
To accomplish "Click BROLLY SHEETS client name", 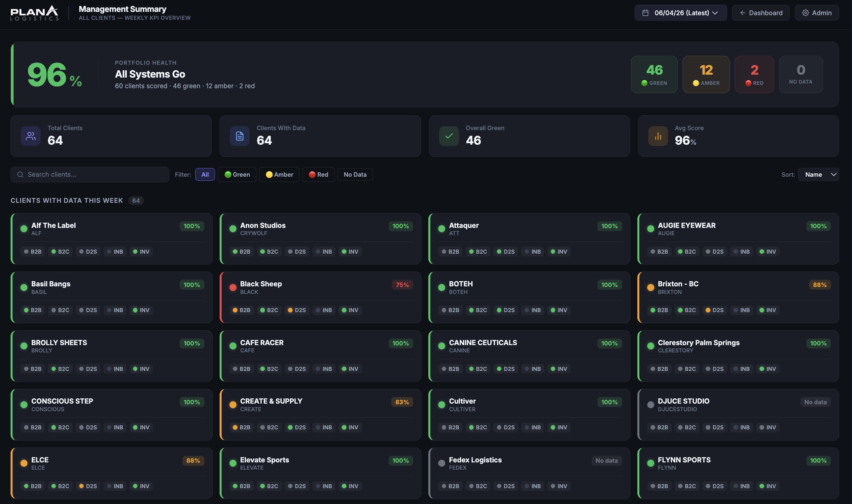I will click(x=59, y=343).
